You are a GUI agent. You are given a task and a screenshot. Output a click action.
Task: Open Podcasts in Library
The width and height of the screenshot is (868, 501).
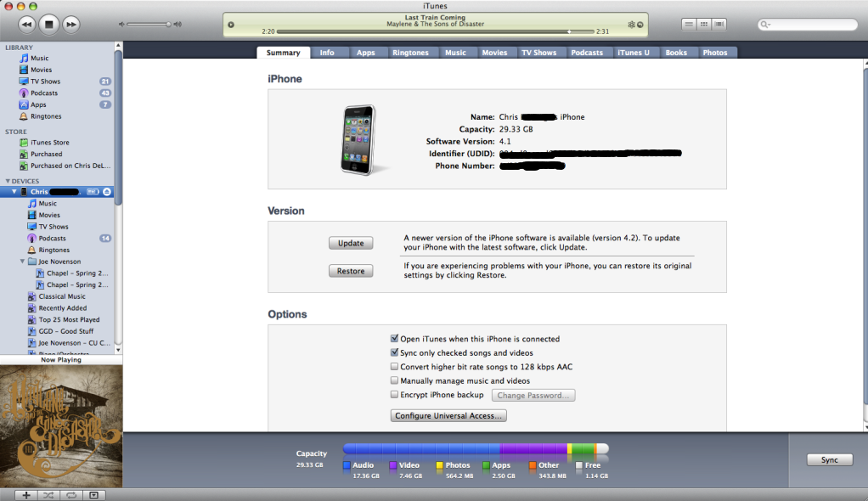pos(43,93)
